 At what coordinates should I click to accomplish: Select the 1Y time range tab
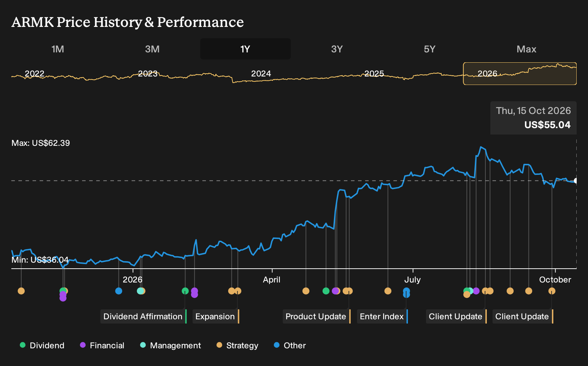click(x=246, y=49)
